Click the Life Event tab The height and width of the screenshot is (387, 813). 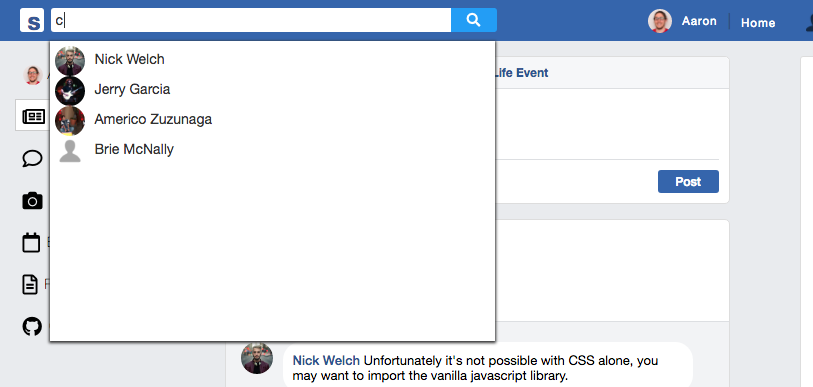point(521,73)
